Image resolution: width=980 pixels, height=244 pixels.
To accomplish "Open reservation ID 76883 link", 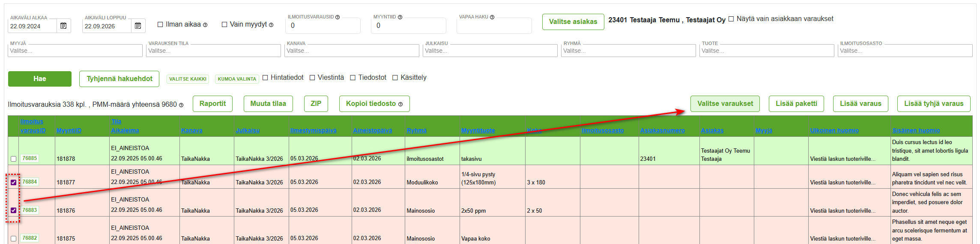I will [x=30, y=210].
